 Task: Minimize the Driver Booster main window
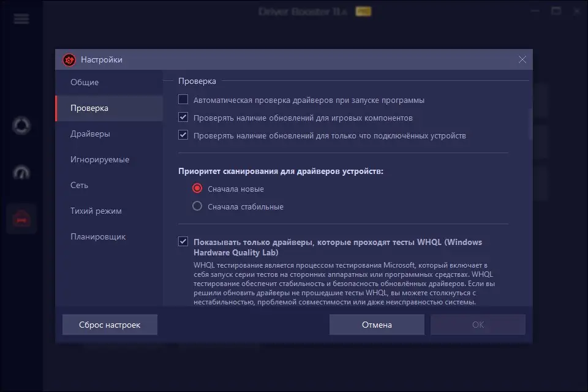coord(535,11)
